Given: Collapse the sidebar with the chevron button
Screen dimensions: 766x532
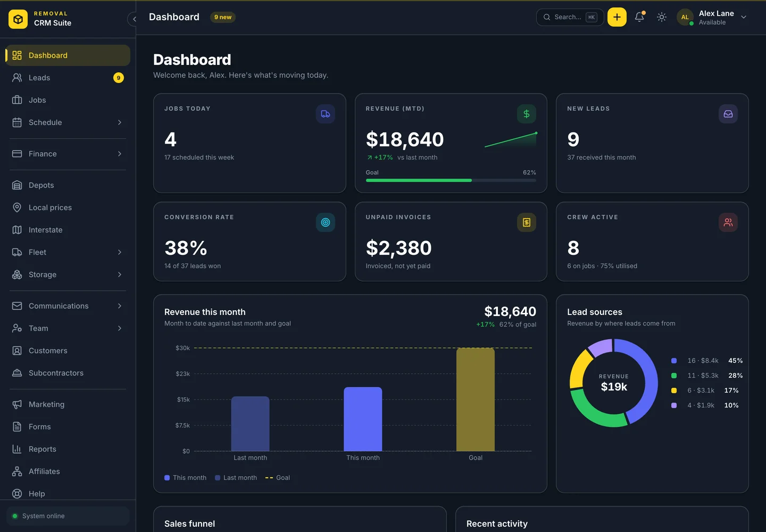Looking at the screenshot, I should [133, 19].
